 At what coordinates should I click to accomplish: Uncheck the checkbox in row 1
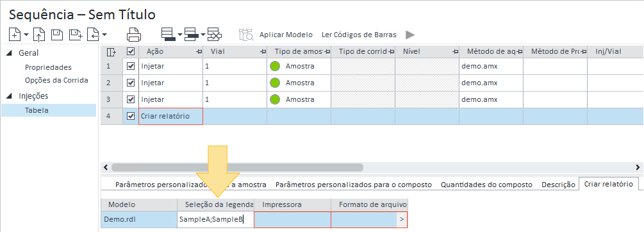(131, 66)
